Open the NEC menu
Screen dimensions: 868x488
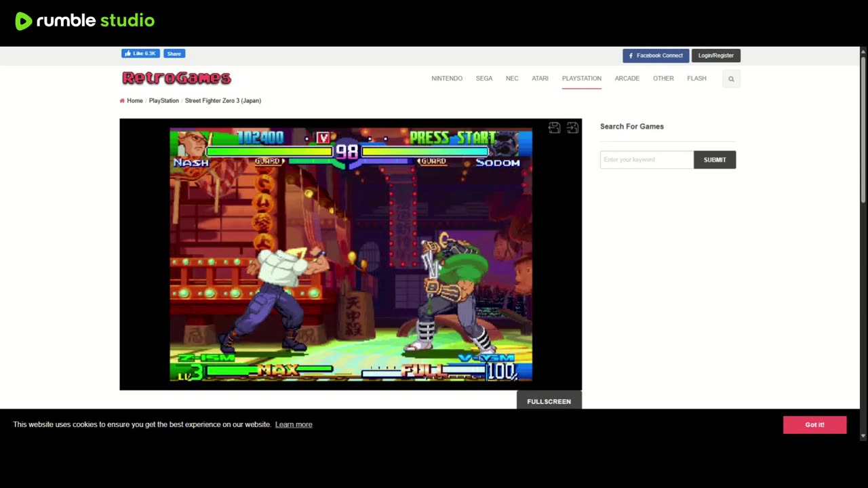(x=512, y=79)
